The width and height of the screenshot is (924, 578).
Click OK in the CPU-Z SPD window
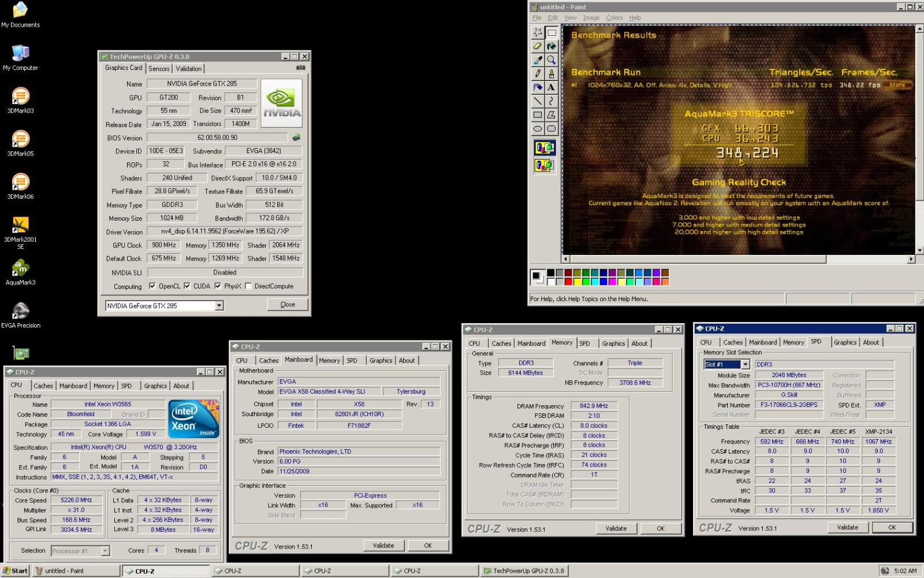(x=892, y=527)
